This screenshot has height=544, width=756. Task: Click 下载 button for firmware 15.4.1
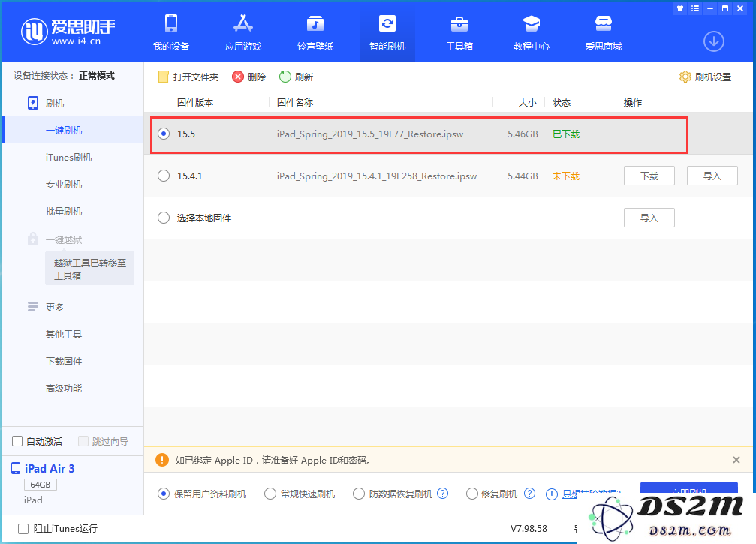pyautogui.click(x=649, y=176)
